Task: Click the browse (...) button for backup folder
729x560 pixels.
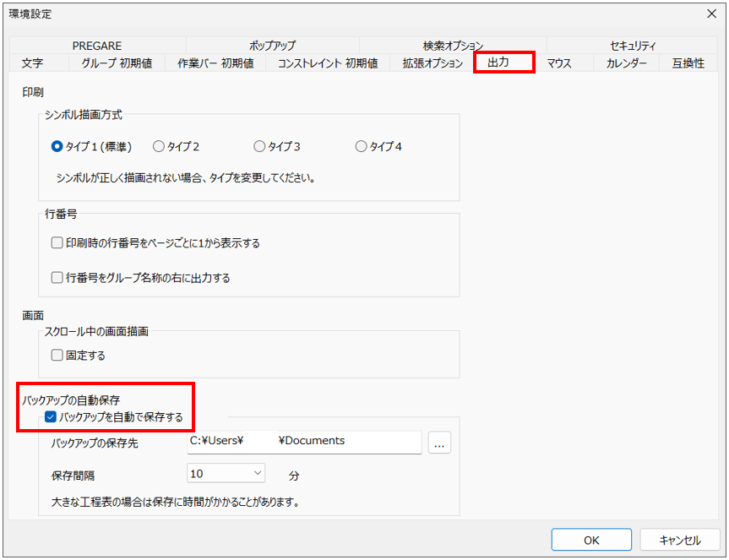Action: coord(439,443)
